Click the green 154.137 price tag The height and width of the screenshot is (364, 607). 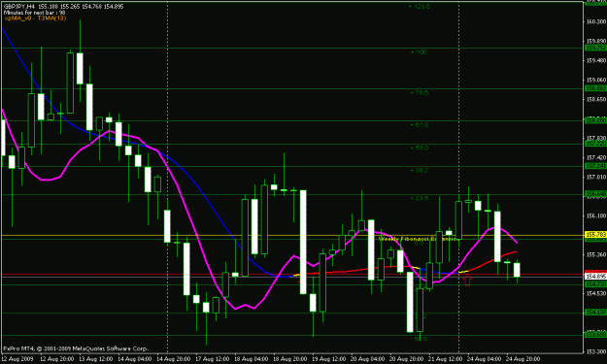[595, 313]
